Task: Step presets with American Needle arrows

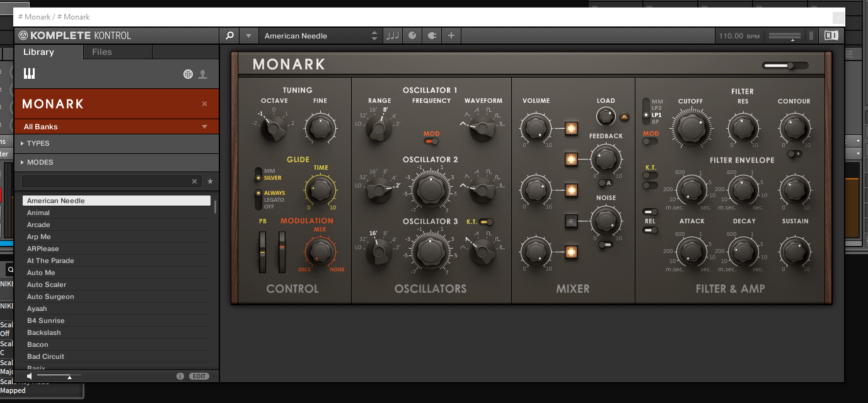Action: (374, 36)
